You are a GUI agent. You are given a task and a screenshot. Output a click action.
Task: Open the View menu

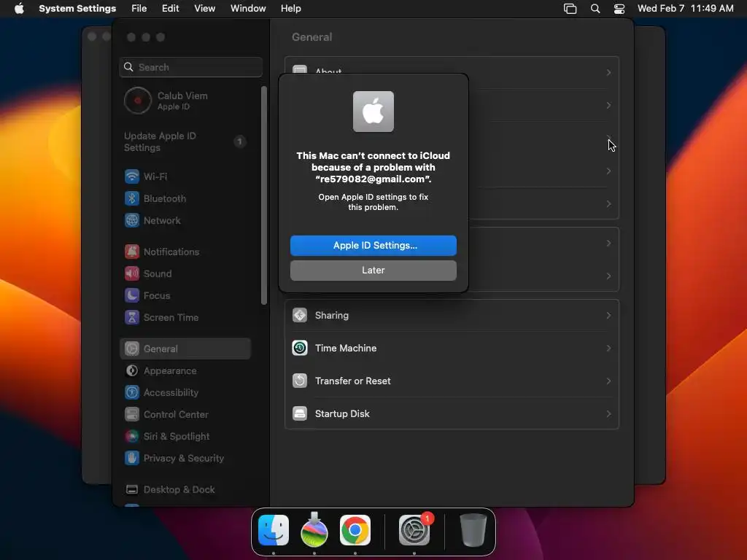point(205,9)
